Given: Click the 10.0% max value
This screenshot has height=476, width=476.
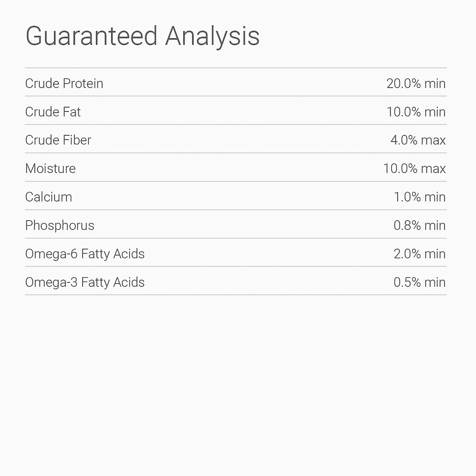Looking at the screenshot, I should 414,169.
